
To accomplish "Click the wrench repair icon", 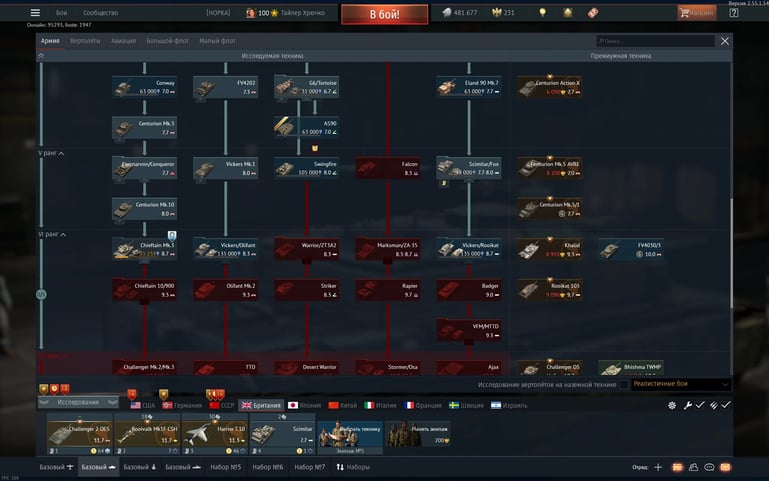I will tap(686, 405).
